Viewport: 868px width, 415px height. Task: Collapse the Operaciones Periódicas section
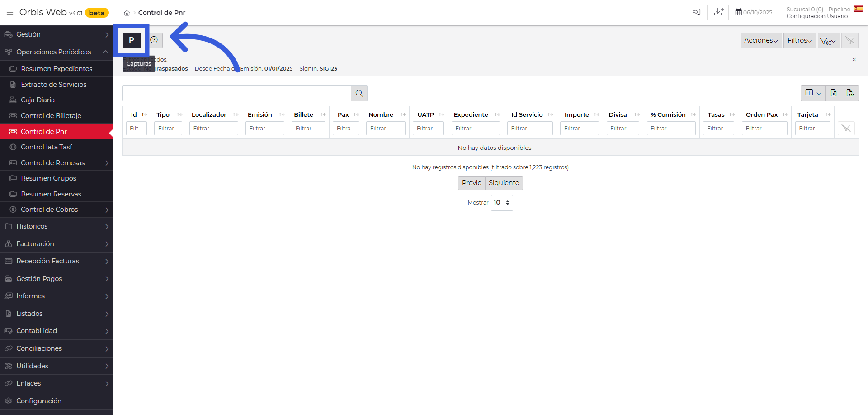[x=57, y=52]
